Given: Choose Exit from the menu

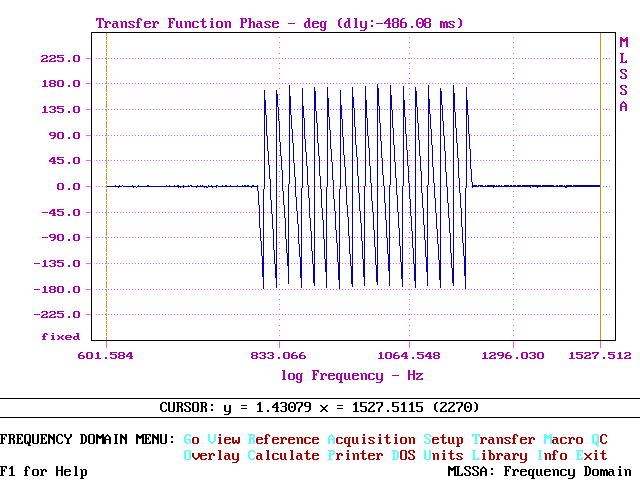Looking at the screenshot, I should 591,456.
